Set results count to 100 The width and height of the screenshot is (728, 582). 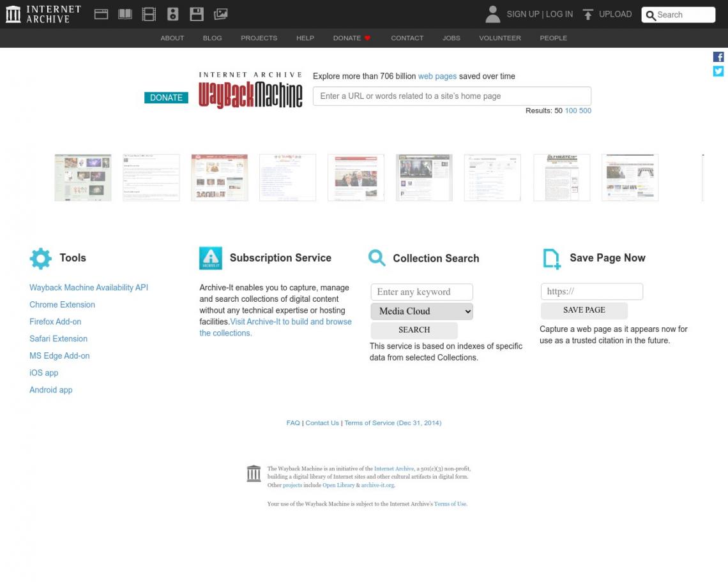[571, 110]
